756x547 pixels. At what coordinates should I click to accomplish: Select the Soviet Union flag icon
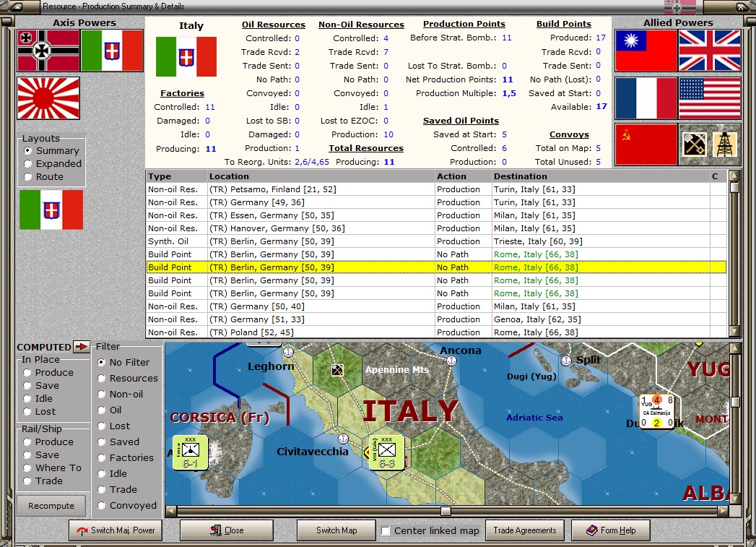(646, 145)
